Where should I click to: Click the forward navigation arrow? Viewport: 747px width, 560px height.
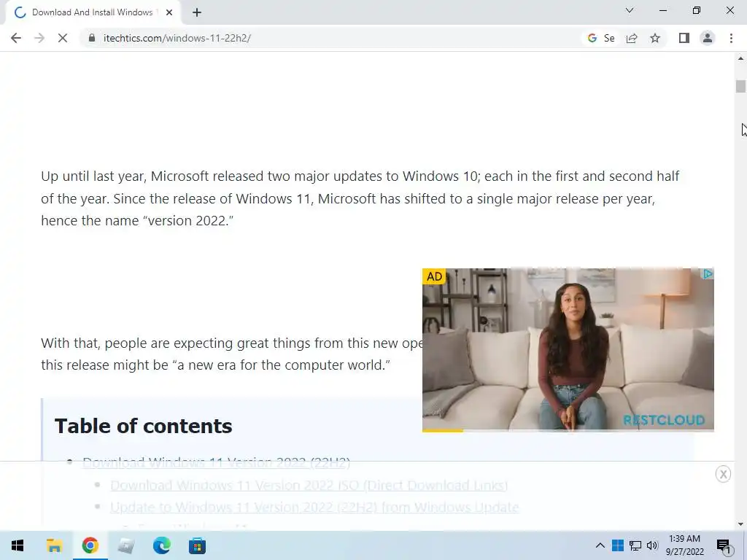click(x=39, y=38)
